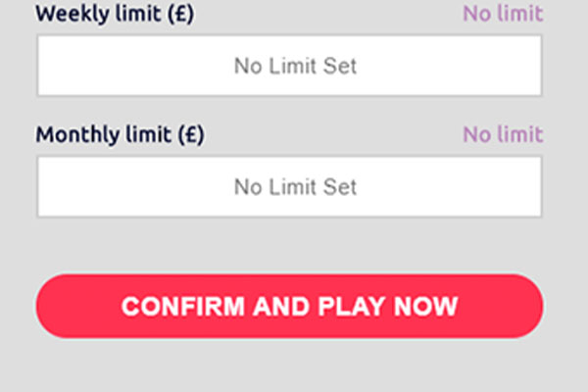Hit 'CONFIRM AND PLAY NOW' to proceed

289,306
